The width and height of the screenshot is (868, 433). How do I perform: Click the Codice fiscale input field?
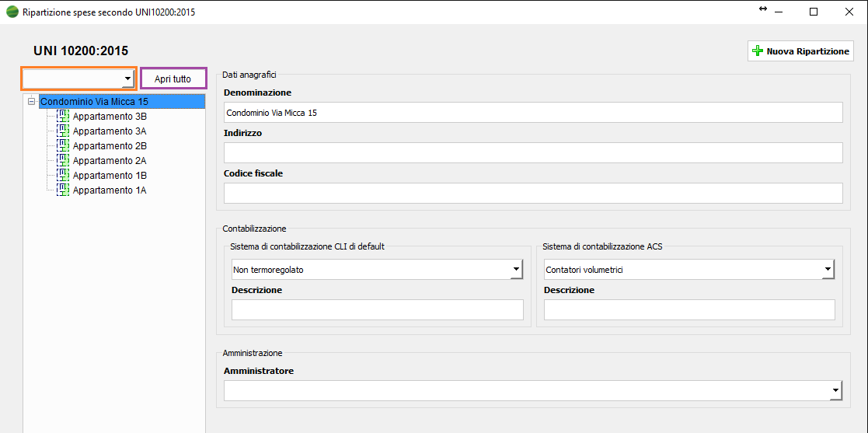coord(532,193)
